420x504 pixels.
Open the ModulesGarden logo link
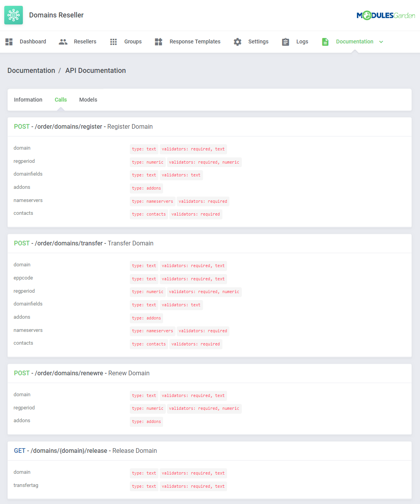(386, 16)
